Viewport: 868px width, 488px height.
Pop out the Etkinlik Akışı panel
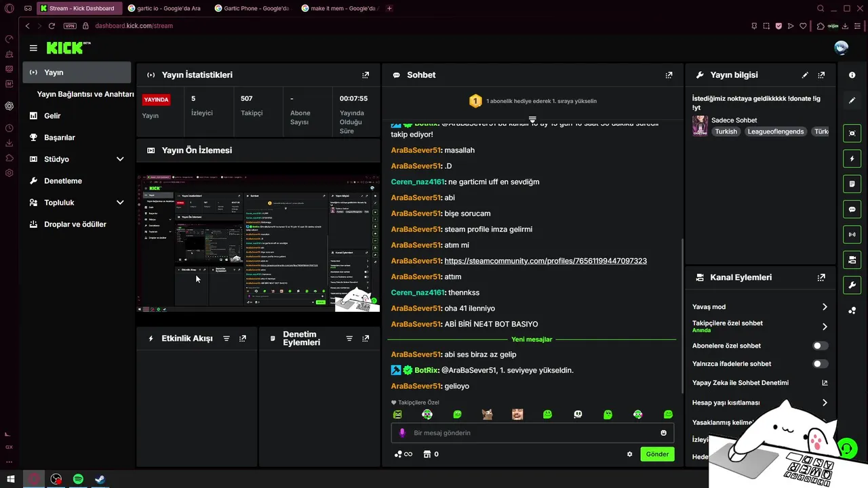tap(243, 338)
